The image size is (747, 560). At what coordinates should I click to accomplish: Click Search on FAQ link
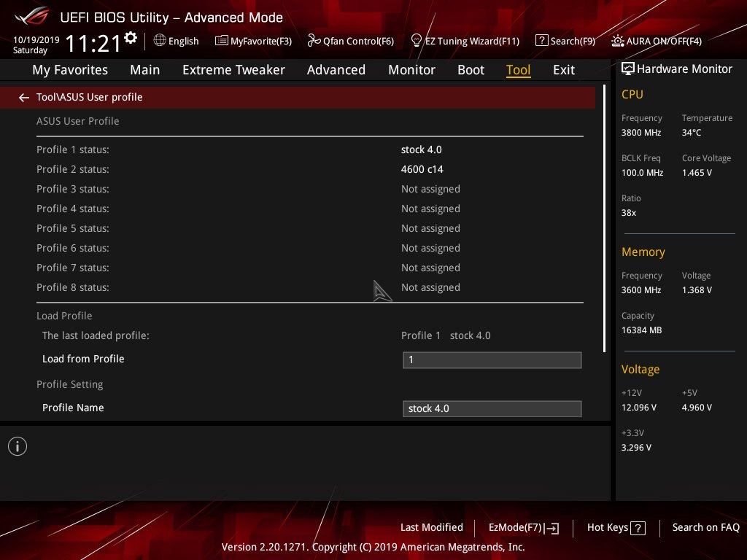705,527
